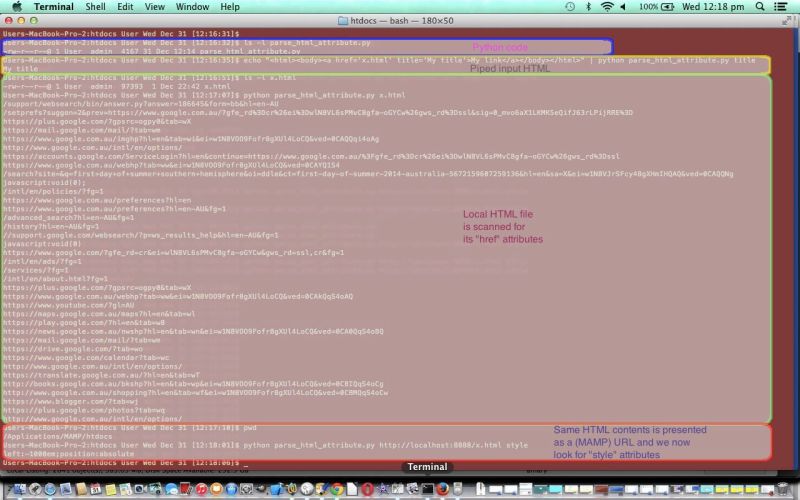800x500 pixels.
Task: Launch Opera from the Dock
Action: coord(367,489)
